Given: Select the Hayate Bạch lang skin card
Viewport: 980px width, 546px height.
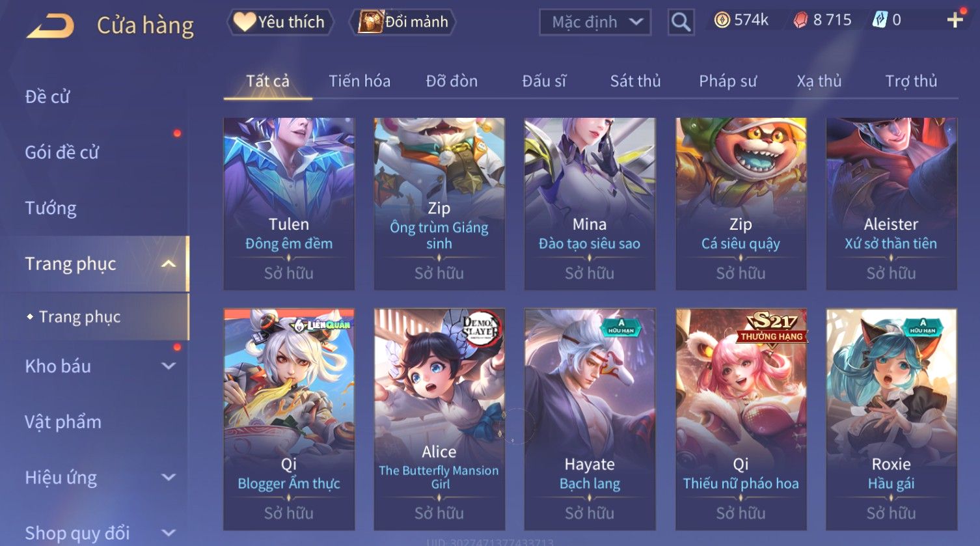Looking at the screenshot, I should 590,419.
